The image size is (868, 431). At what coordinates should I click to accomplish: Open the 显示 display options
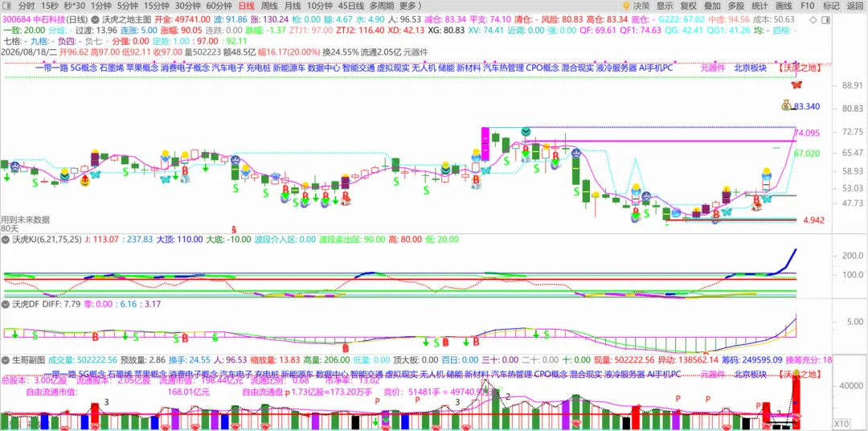(665, 6)
